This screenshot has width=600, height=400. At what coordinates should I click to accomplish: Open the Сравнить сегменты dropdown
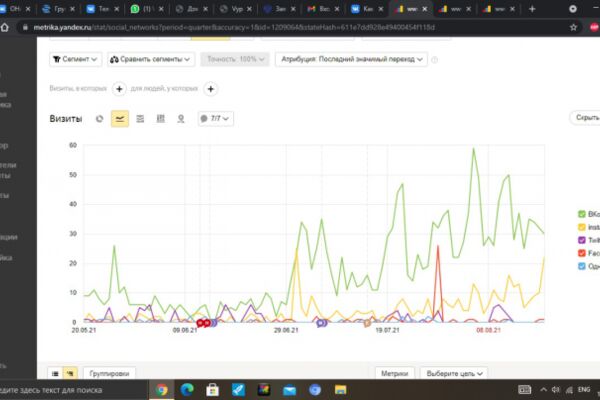coord(151,59)
